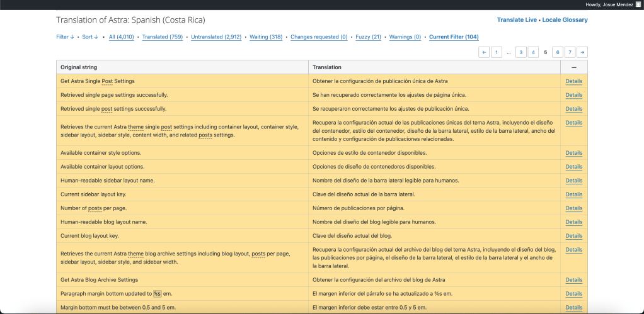The height and width of the screenshot is (314, 644).
Task: Go to page 6 of results
Action: [558, 52]
